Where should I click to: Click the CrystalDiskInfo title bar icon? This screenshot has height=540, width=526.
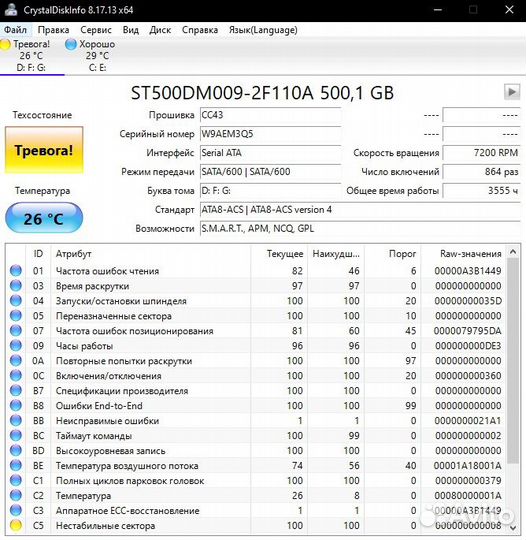pyautogui.click(x=10, y=10)
